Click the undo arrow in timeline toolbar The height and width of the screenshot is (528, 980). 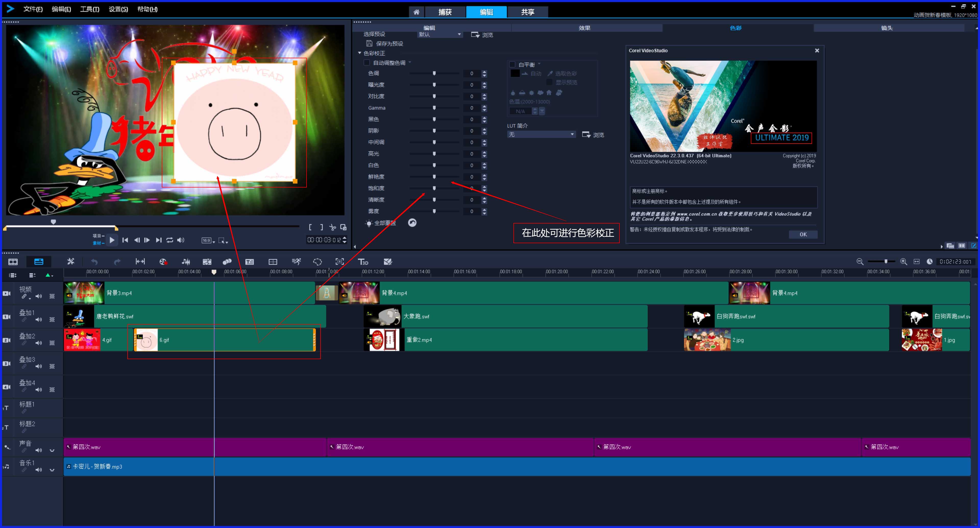[94, 262]
